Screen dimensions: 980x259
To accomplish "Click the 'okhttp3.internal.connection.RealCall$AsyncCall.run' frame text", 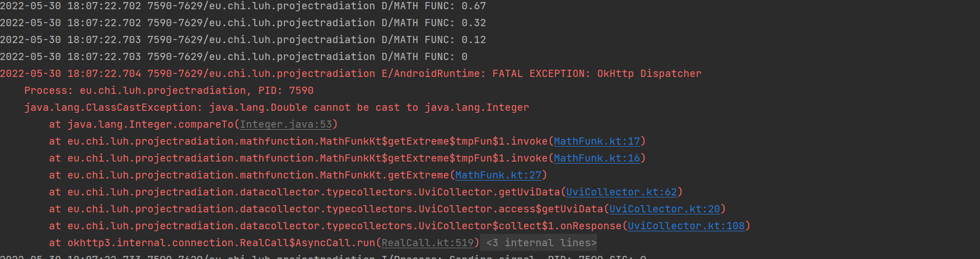I will point(221,243).
